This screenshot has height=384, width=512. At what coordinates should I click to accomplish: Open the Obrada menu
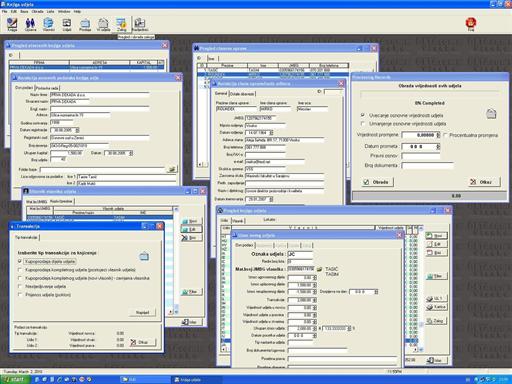(38, 11)
